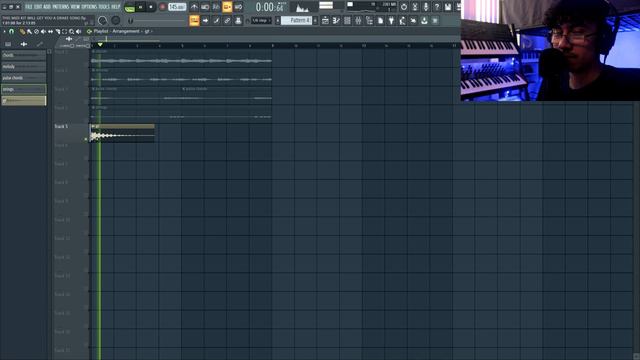Select the gt item in picker
Image resolution: width=640 pixels, height=360 pixels.
[24, 100]
